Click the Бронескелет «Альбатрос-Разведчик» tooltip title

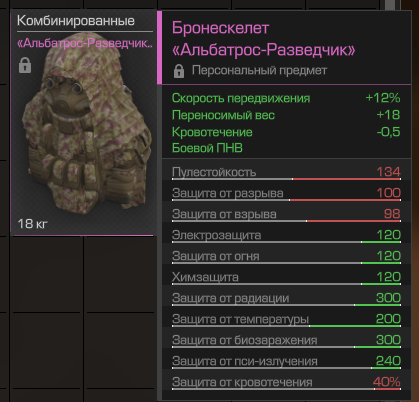click(263, 39)
